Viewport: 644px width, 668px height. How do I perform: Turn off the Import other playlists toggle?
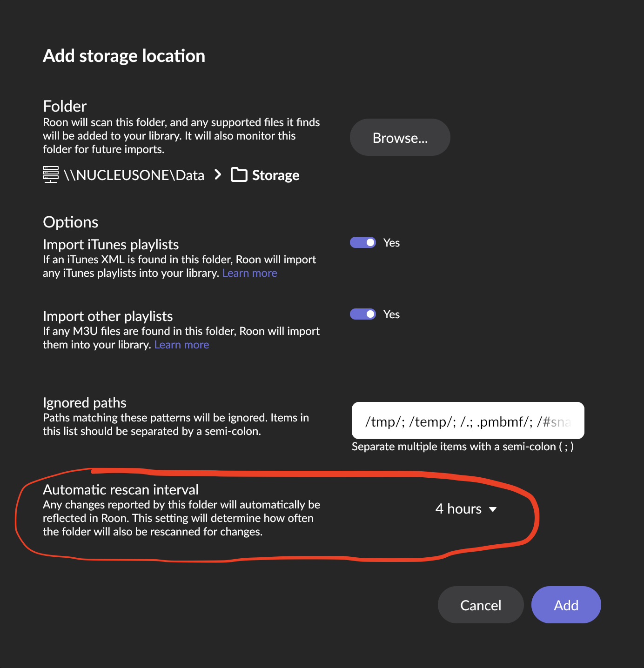pyautogui.click(x=363, y=314)
